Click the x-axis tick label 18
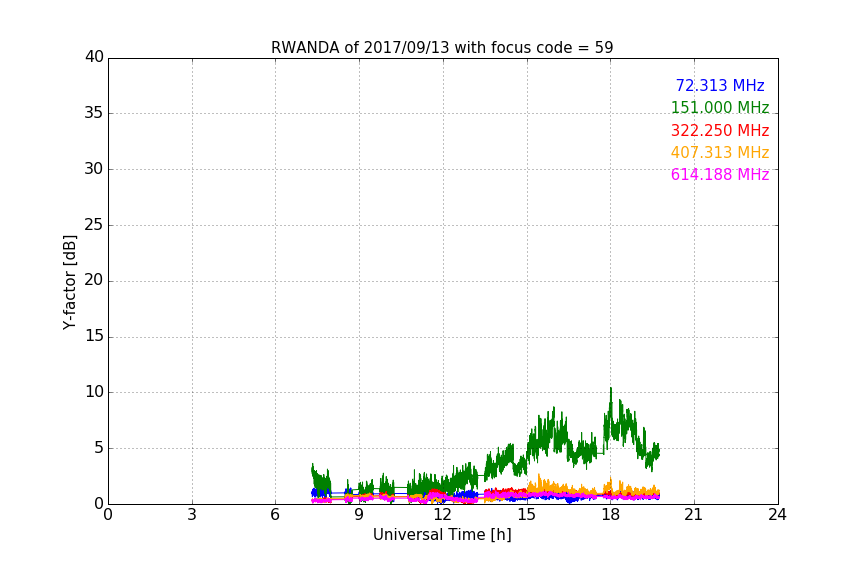This screenshot has height=576, width=864. (x=610, y=515)
